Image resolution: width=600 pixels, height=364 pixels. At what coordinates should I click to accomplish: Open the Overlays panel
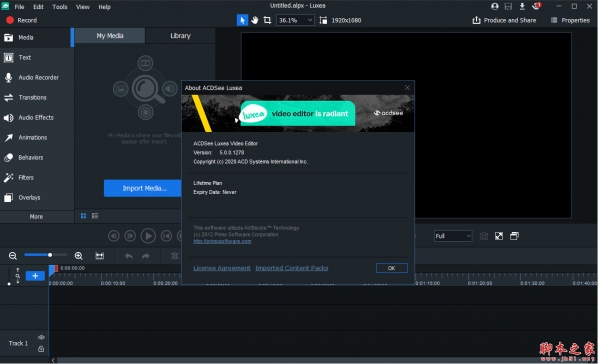point(37,198)
